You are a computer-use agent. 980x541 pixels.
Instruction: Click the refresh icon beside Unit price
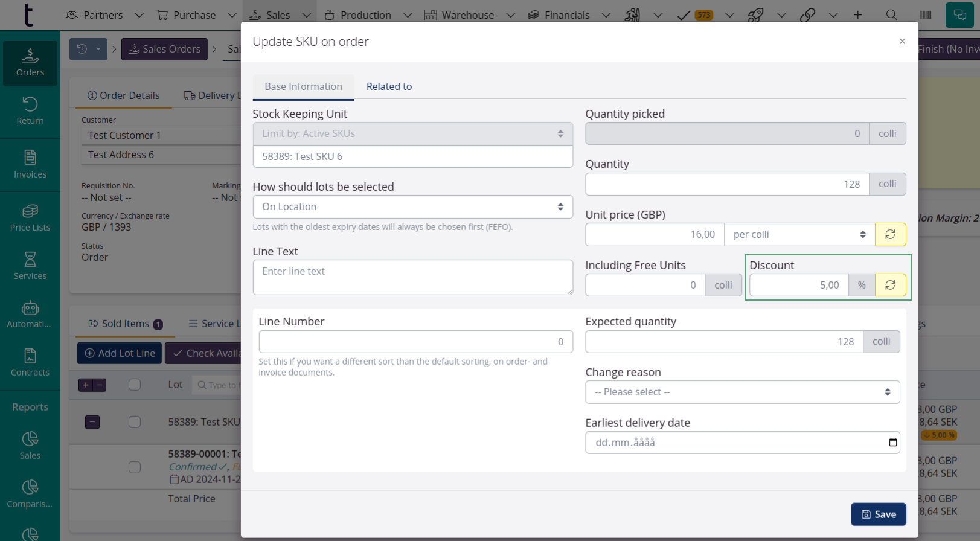pos(890,234)
